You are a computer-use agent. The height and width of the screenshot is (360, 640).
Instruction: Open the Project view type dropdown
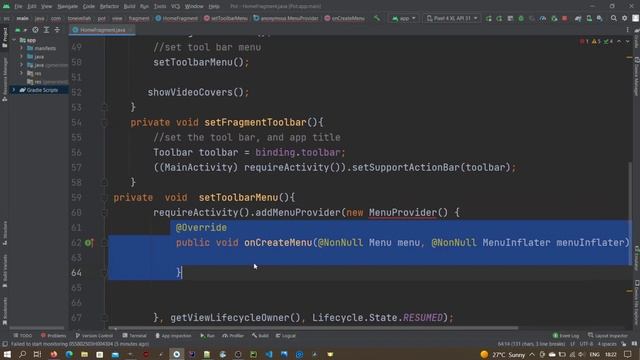pos(20,30)
